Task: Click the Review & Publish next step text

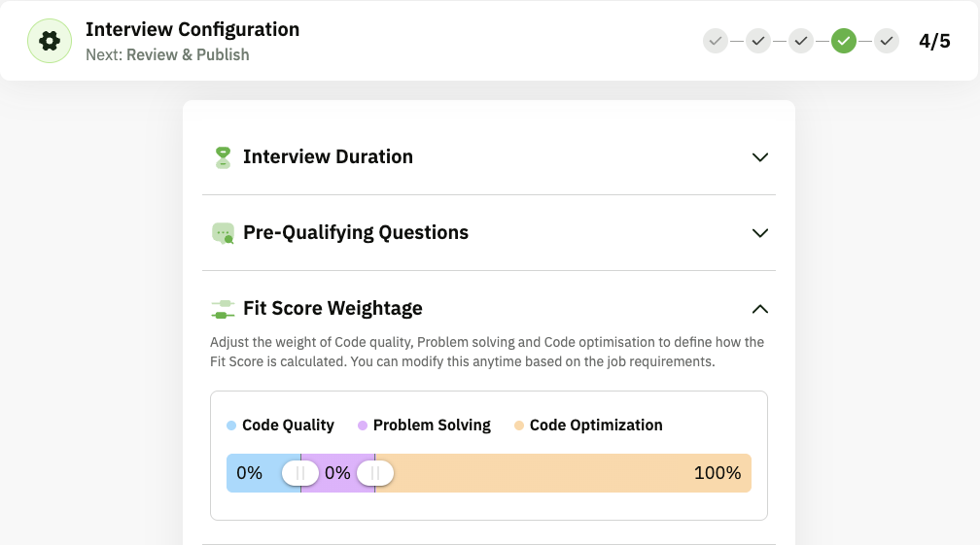Action: coord(188,55)
